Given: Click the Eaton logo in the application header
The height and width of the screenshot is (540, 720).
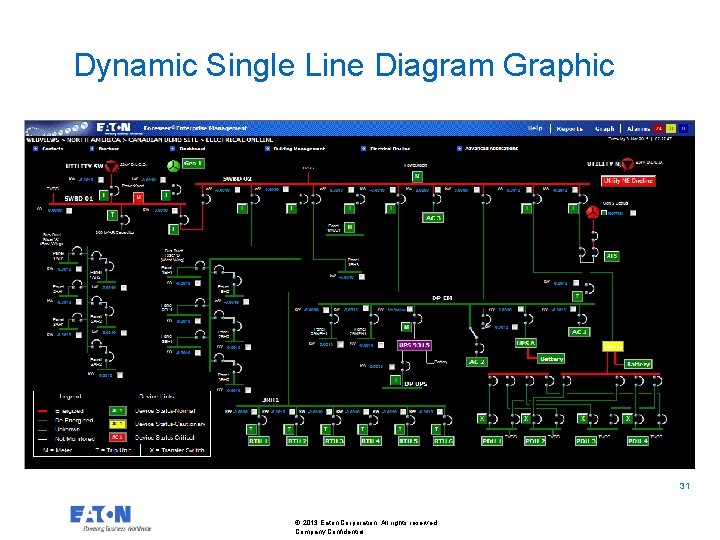Looking at the screenshot, I should tap(113, 127).
